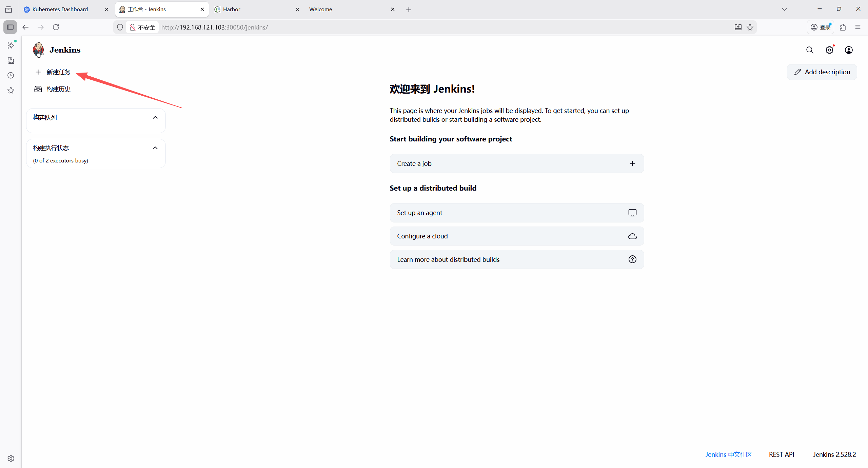Click the Add description button

(822, 72)
